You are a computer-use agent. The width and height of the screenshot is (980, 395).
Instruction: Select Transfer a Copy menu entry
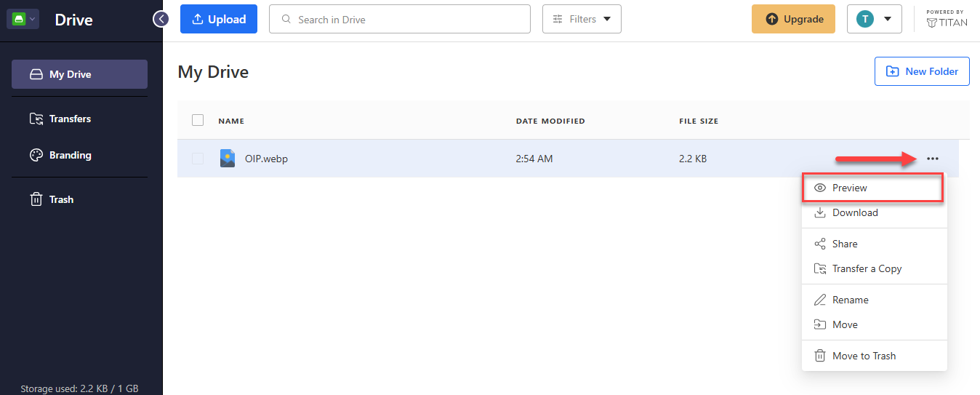pyautogui.click(x=875, y=268)
